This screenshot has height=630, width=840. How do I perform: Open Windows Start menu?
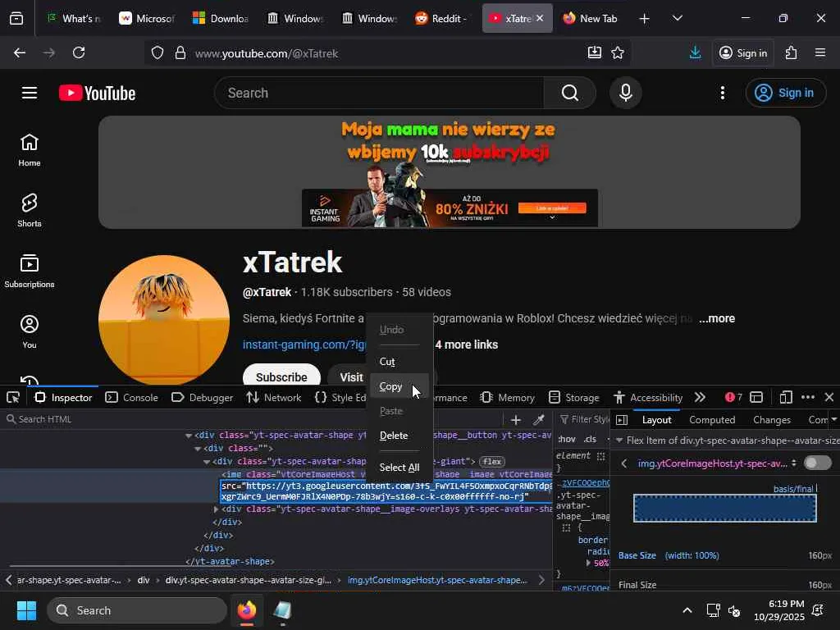pos(26,610)
